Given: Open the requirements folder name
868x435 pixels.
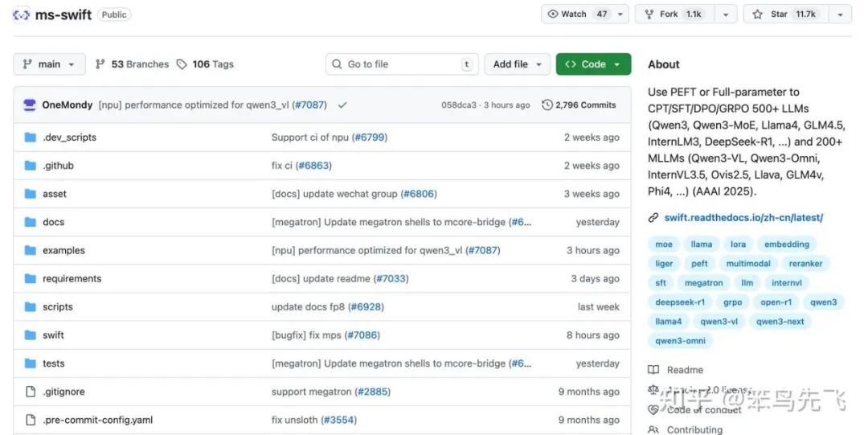Looking at the screenshot, I should [72, 279].
